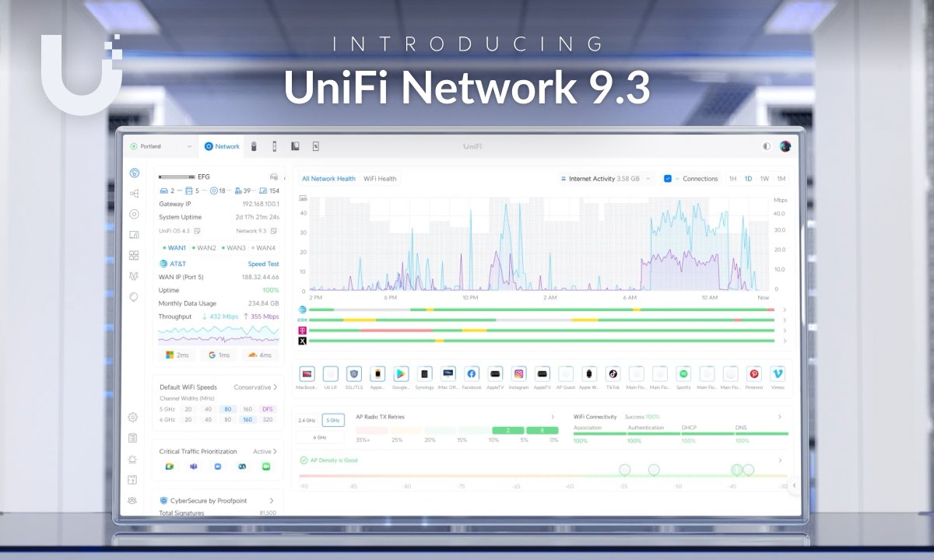
Task: Switch to the Network application tab
Action: (222, 146)
